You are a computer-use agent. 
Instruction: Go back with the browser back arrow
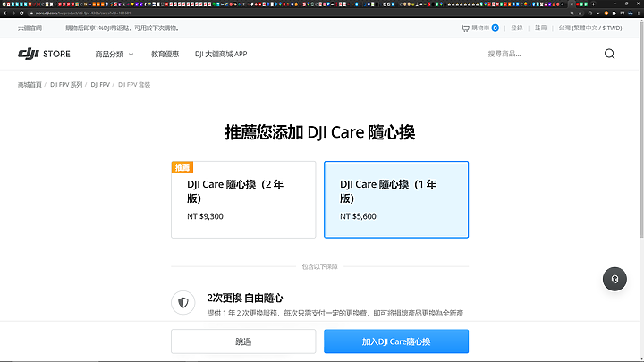coord(5,13)
